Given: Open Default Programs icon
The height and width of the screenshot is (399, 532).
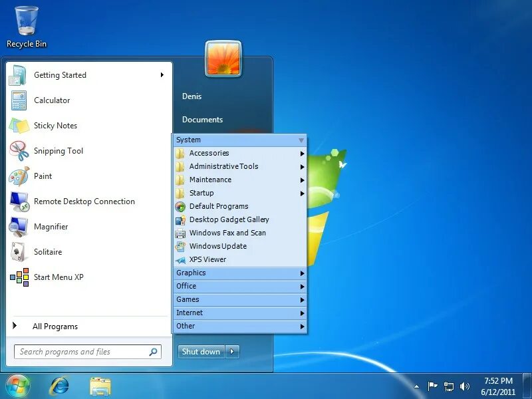Looking at the screenshot, I should pos(180,206).
